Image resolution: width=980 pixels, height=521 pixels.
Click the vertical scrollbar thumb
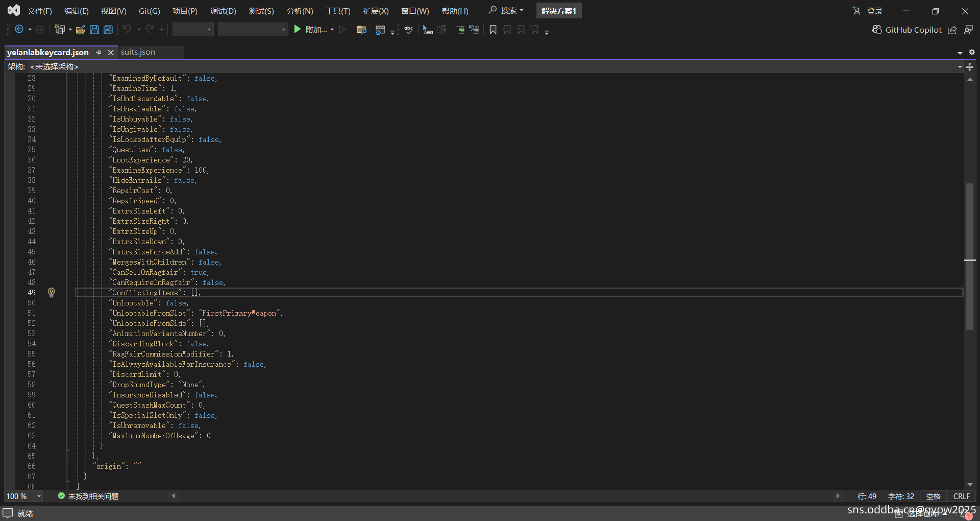pyautogui.click(x=969, y=255)
